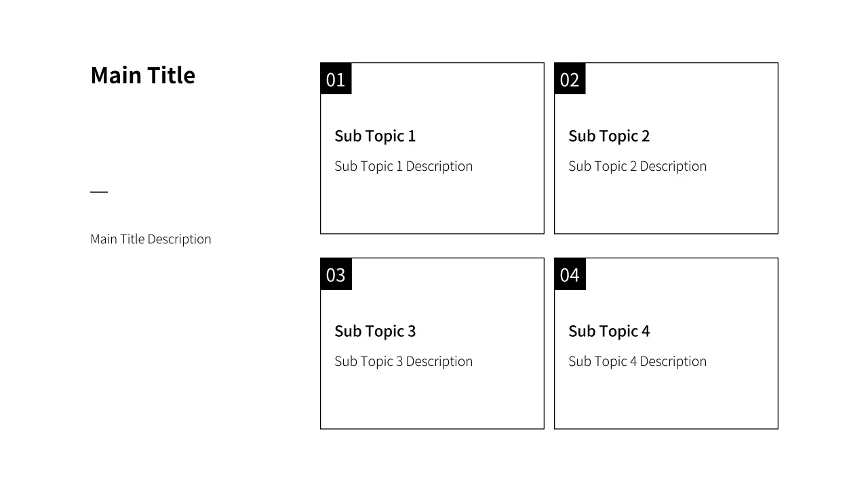Click the 04 number badge

[x=570, y=274]
